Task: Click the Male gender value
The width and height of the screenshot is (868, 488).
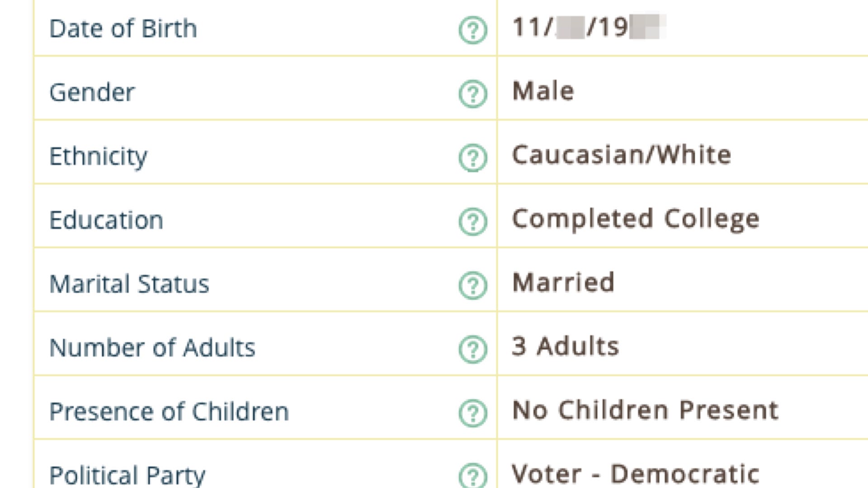Action: (x=543, y=91)
